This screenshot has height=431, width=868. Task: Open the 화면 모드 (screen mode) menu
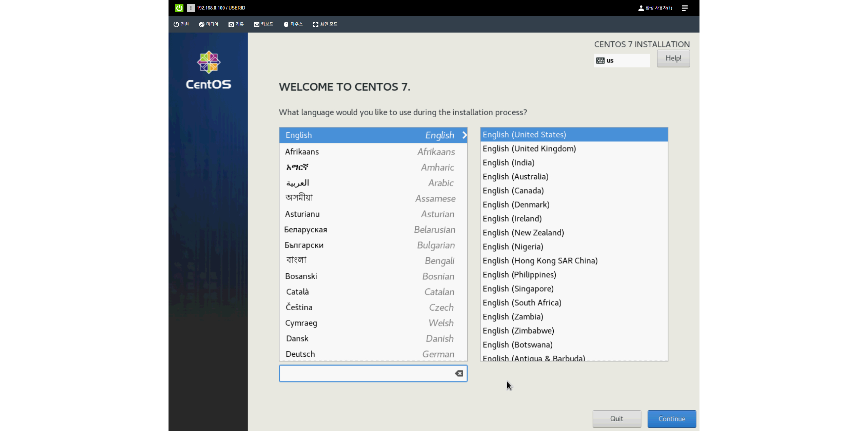(x=325, y=24)
